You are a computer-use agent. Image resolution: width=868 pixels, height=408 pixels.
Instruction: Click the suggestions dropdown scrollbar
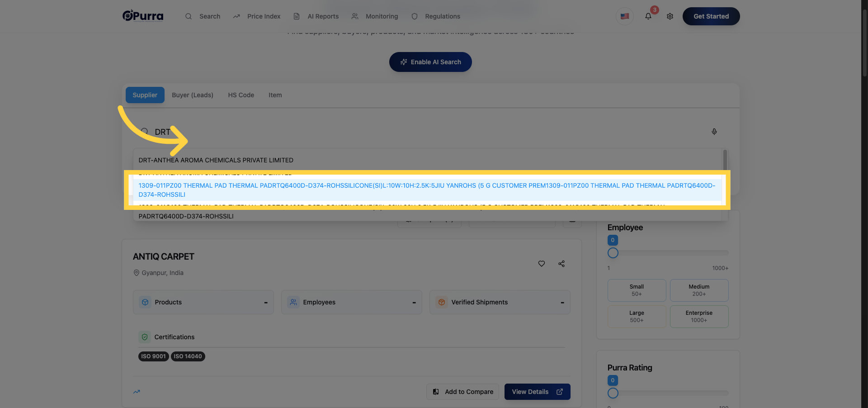(x=725, y=160)
